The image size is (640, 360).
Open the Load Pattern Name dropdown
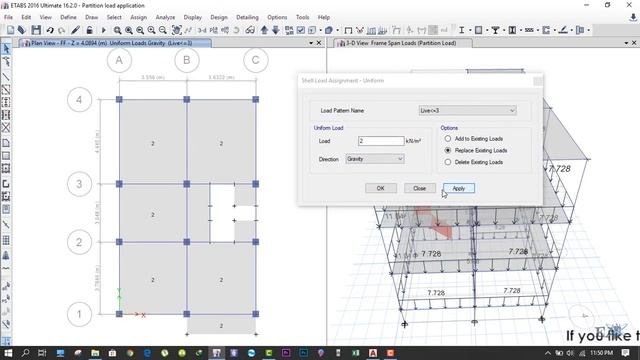click(467, 111)
